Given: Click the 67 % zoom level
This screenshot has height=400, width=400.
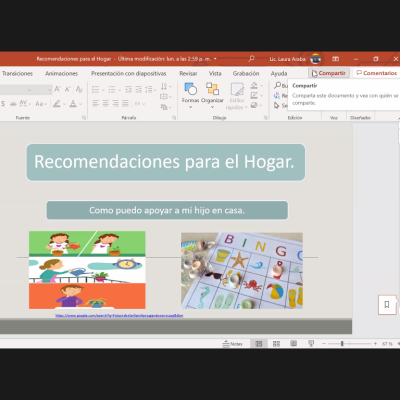Looking at the screenshot, I should pos(387,344).
